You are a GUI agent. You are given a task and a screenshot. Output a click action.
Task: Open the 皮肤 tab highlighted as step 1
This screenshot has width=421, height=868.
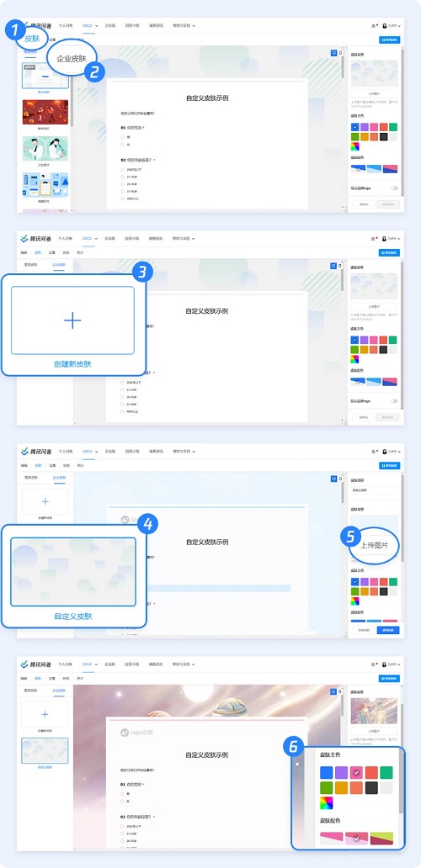pyautogui.click(x=32, y=39)
